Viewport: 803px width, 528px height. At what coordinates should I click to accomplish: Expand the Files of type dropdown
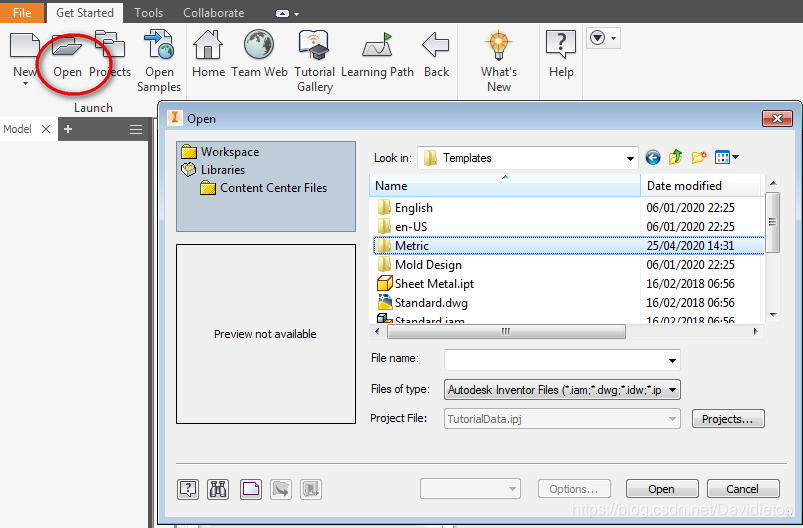pyautogui.click(x=672, y=390)
